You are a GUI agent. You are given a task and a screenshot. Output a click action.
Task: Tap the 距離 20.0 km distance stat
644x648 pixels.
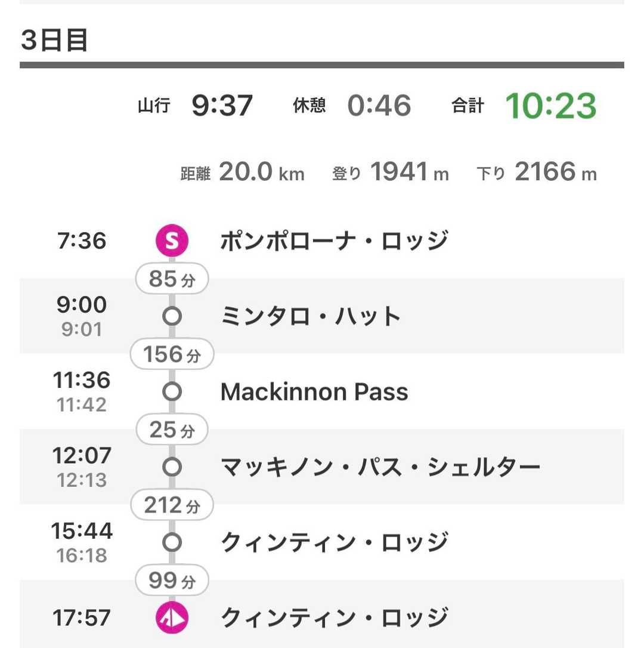243,173
